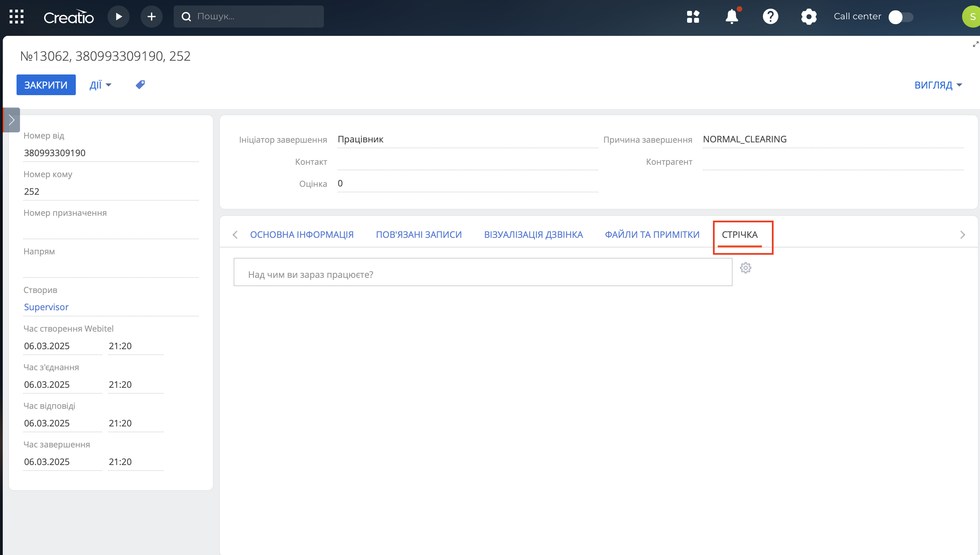Open the ВИГЛЯД dropdown
The height and width of the screenshot is (555, 980).
pos(938,84)
